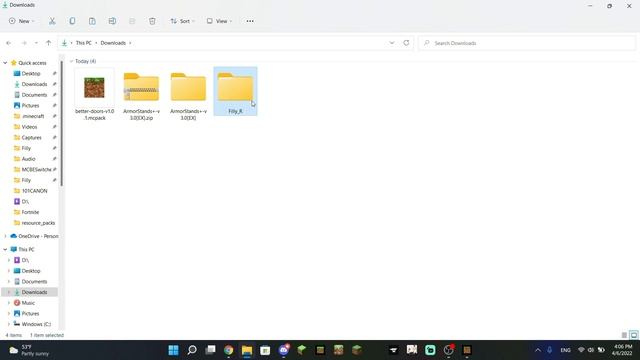The height and width of the screenshot is (360, 640).
Task: Open the .minecraft pinned folder
Action: click(33, 116)
